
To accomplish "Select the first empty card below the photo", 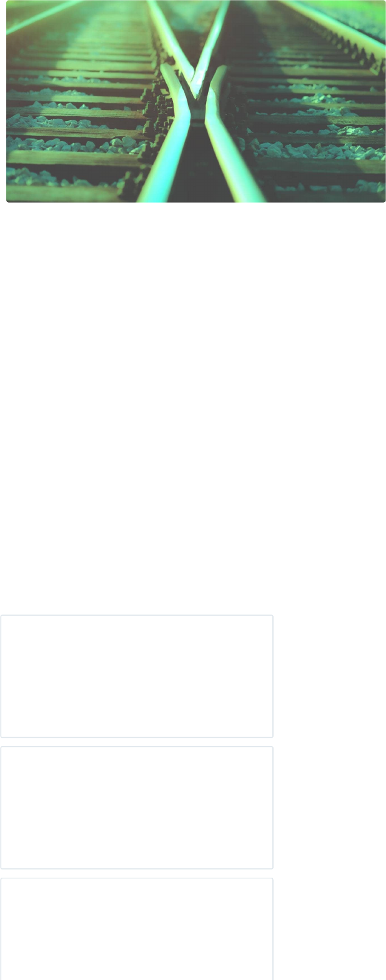I will point(137,676).
